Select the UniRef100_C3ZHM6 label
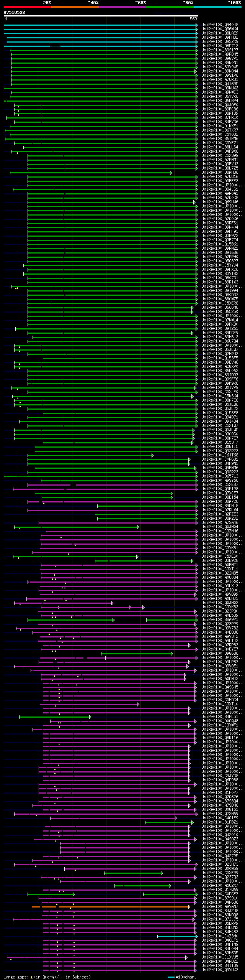This screenshot has width=245, height=980. 220,531
